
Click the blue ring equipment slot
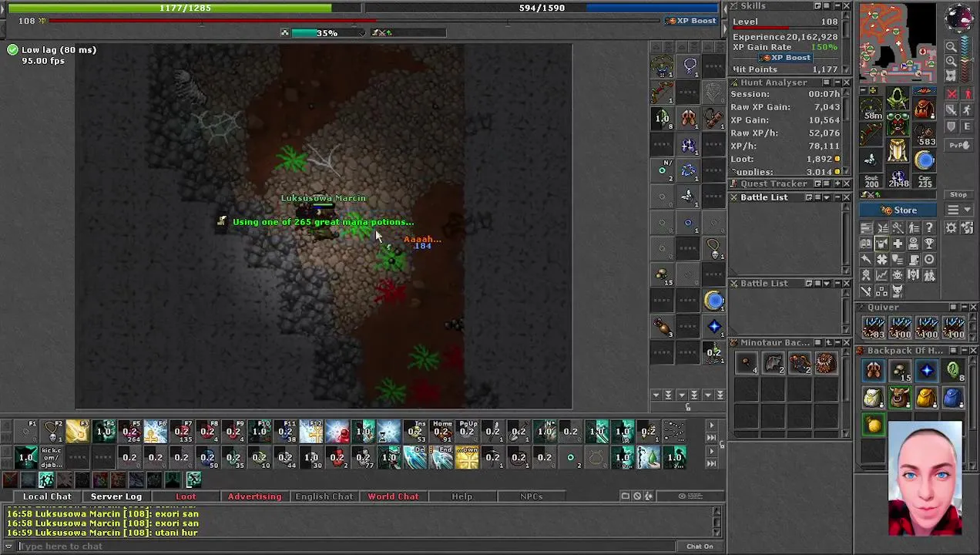925,160
